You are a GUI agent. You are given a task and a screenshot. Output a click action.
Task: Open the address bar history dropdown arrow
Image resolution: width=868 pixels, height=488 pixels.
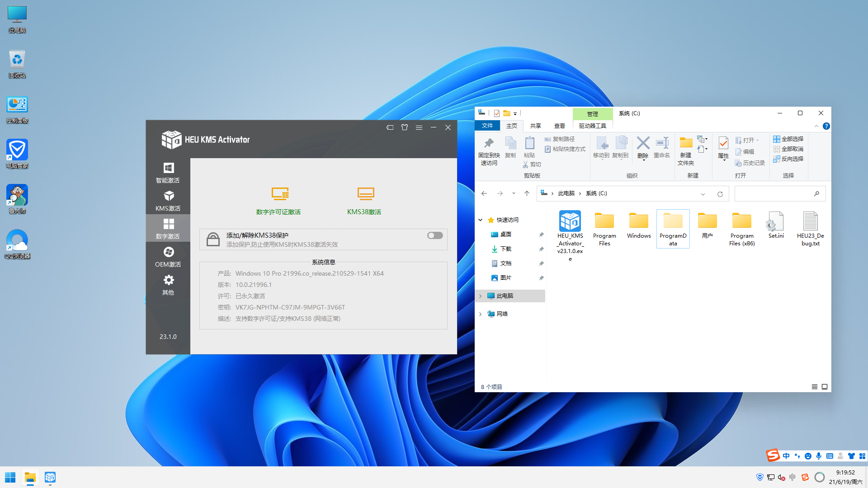(x=703, y=194)
